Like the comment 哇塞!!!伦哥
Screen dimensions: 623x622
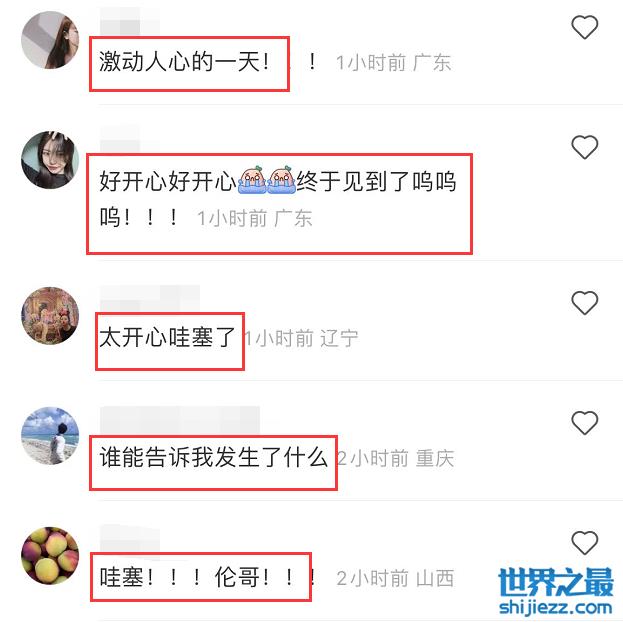click(584, 543)
